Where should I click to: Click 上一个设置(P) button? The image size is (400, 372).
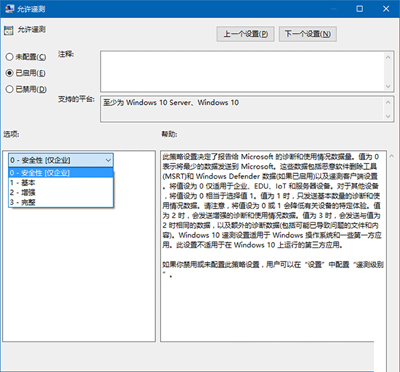click(245, 34)
